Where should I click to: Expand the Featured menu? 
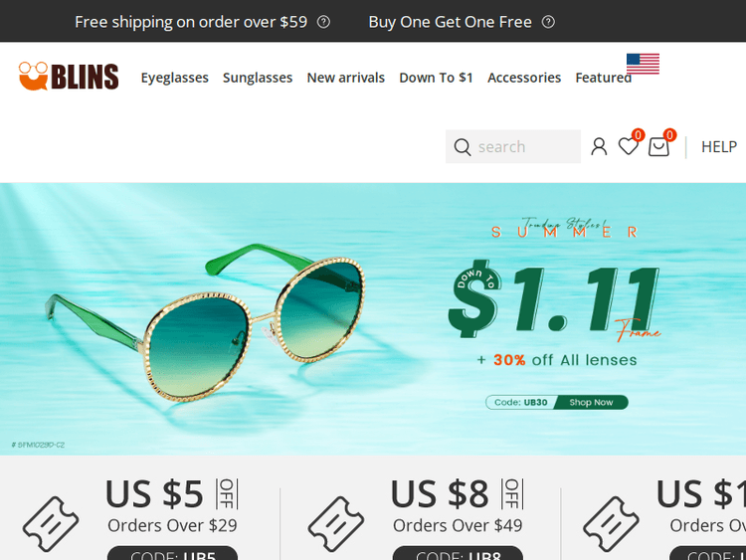604,78
